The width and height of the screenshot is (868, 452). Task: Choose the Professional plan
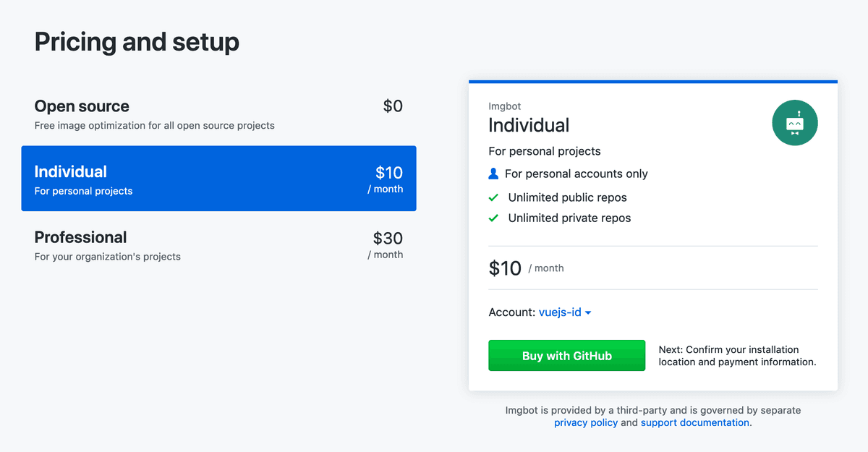[218, 244]
